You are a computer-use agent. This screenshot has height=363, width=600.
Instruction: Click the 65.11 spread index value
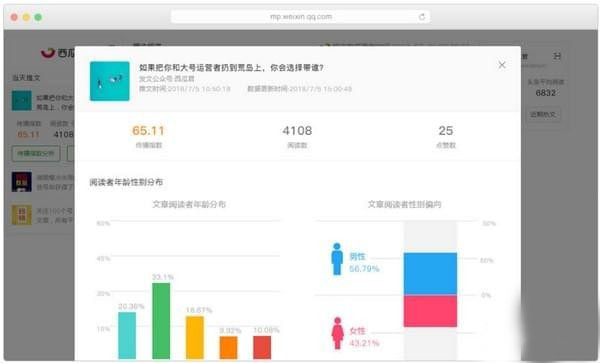tap(148, 131)
